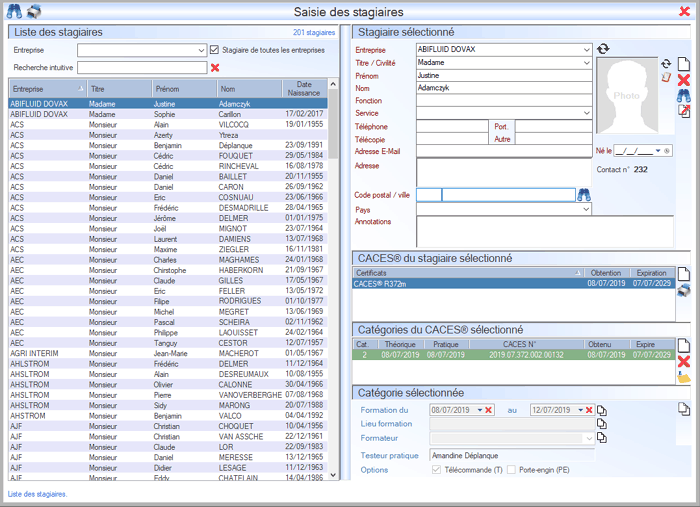This screenshot has width=700, height=507.
Task: Select the Pierre VANOVERBERGHE row
Action: 168,395
